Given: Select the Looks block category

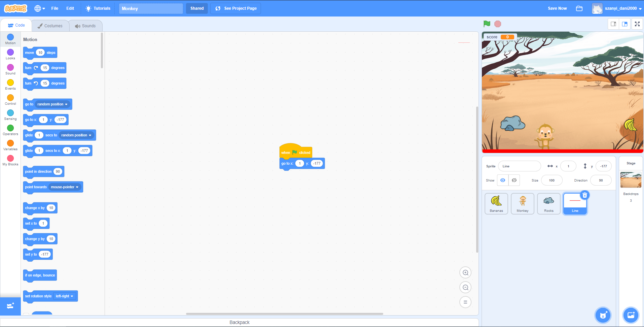Looking at the screenshot, I should tap(10, 55).
